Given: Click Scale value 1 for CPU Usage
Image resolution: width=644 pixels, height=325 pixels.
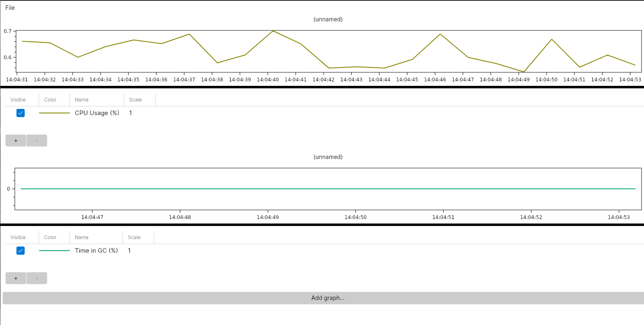Looking at the screenshot, I should pyautogui.click(x=131, y=113).
